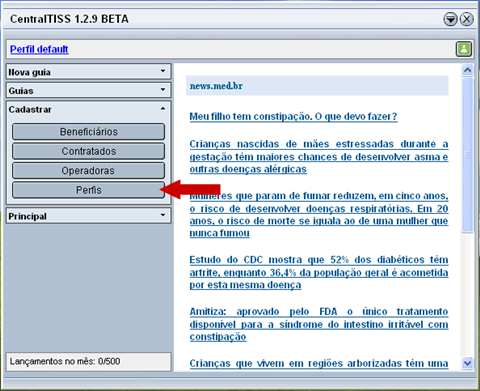Open the Amitiza FDA news link

[x=319, y=324]
